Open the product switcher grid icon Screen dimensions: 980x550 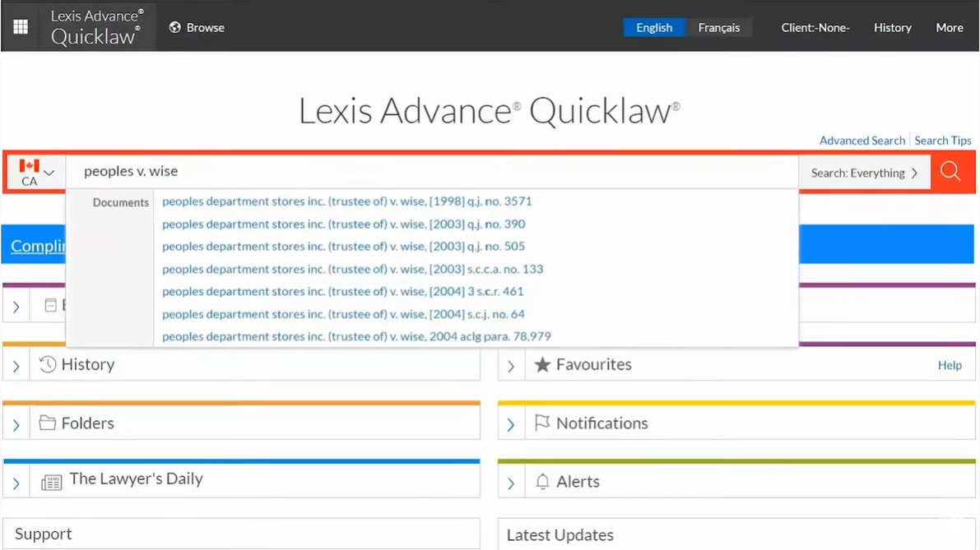(x=21, y=27)
